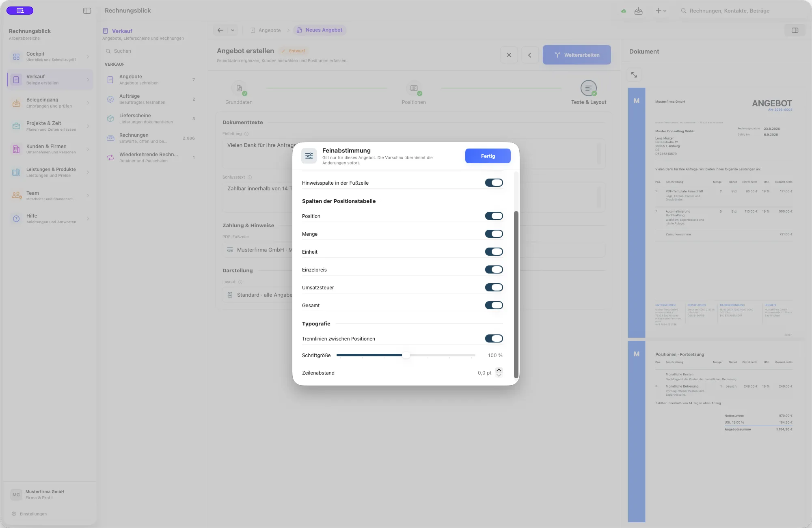Toggle the Einzelpreis column switch

(x=494, y=269)
